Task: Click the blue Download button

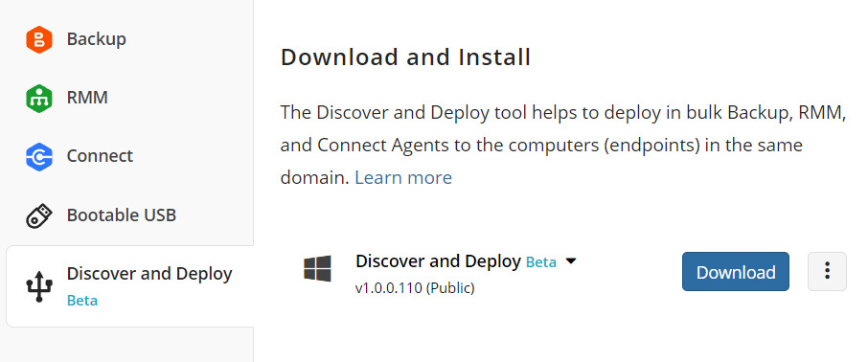Action: click(x=736, y=271)
